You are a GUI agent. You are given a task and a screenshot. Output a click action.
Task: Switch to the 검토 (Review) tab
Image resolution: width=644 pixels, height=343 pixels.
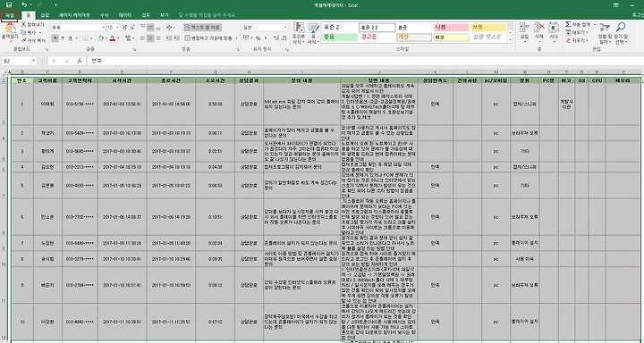click(146, 15)
